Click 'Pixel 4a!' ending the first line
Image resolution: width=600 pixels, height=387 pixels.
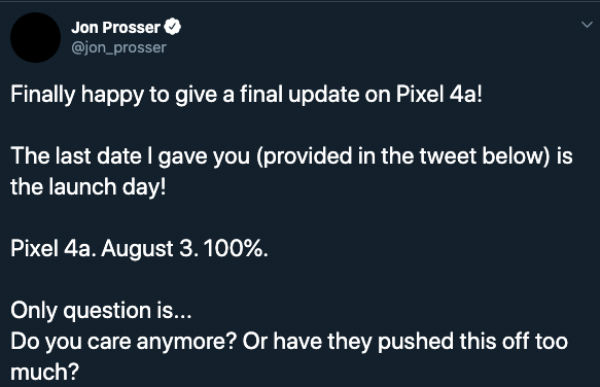pyautogui.click(x=439, y=94)
